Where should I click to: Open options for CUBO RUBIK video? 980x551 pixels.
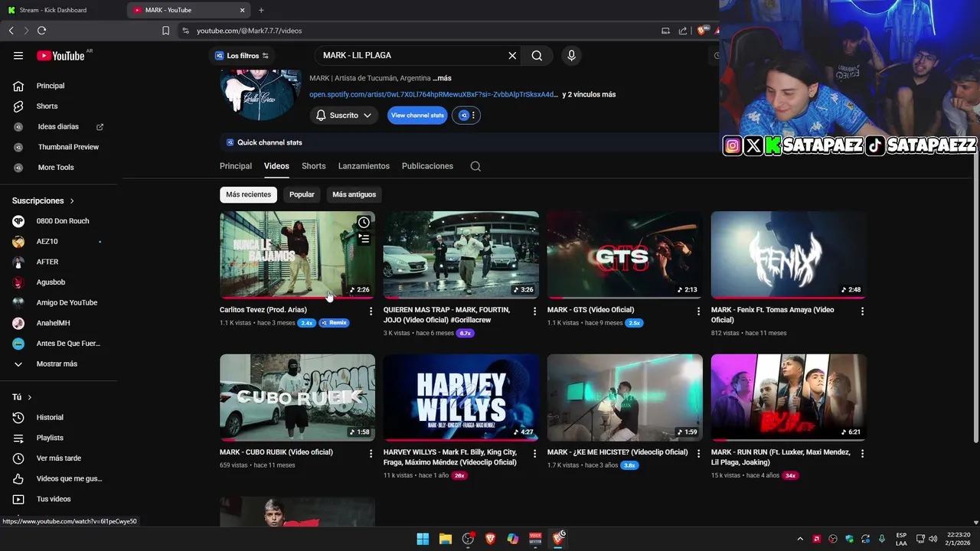[x=371, y=453]
